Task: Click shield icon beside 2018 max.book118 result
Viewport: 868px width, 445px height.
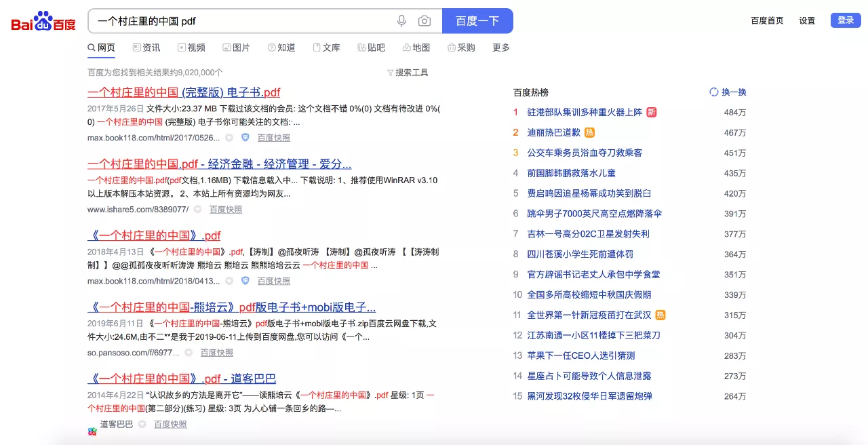Action: point(245,281)
